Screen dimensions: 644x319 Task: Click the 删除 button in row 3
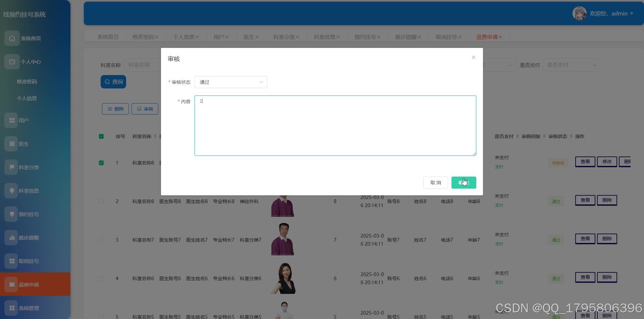tap(607, 239)
